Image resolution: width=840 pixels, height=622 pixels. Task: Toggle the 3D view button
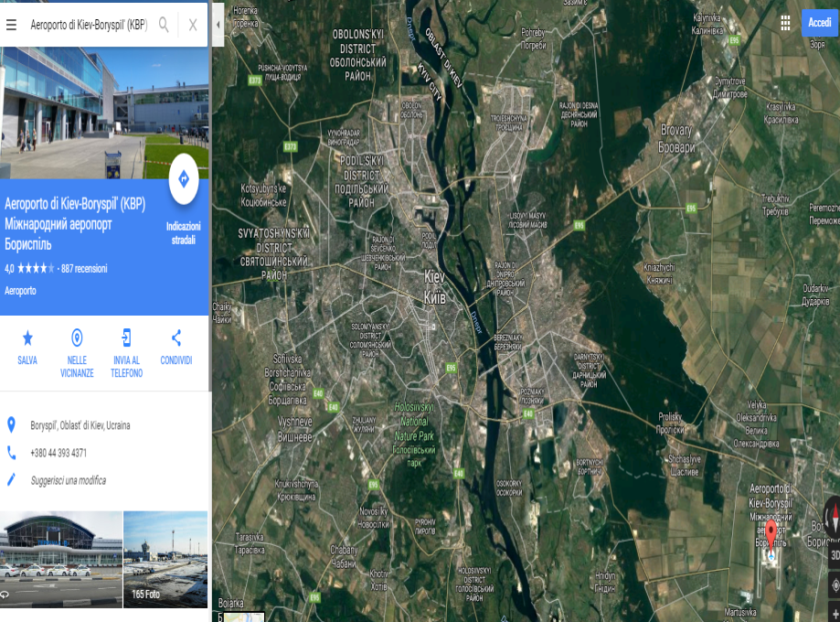point(835,555)
